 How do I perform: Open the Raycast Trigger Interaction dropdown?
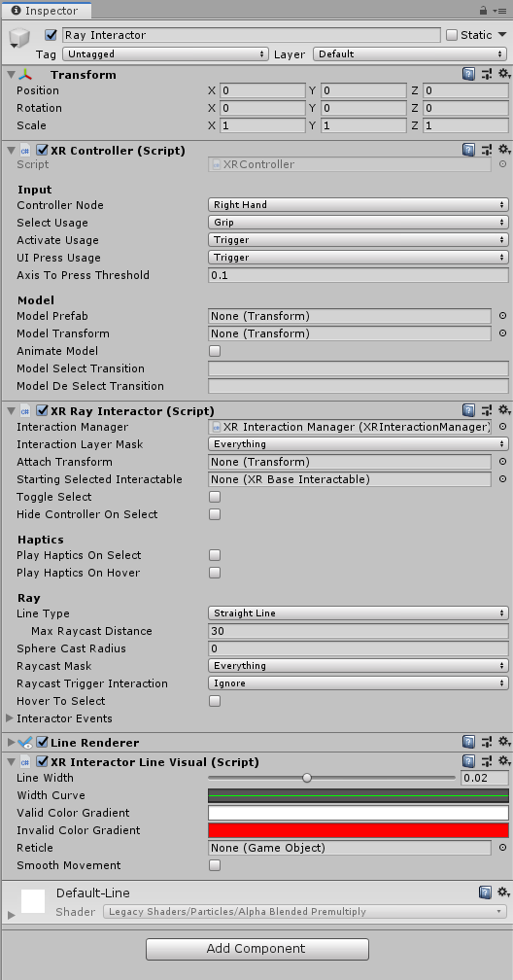(359, 683)
